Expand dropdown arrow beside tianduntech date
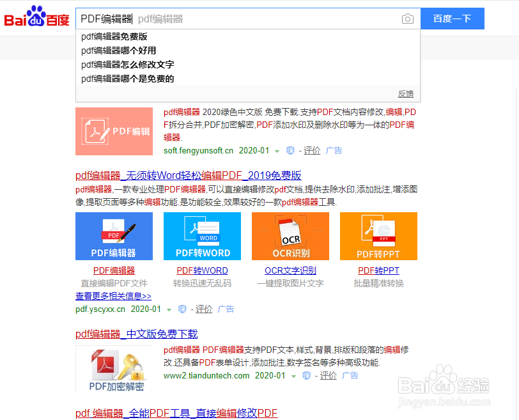This screenshot has height=420, width=519. (x=293, y=377)
